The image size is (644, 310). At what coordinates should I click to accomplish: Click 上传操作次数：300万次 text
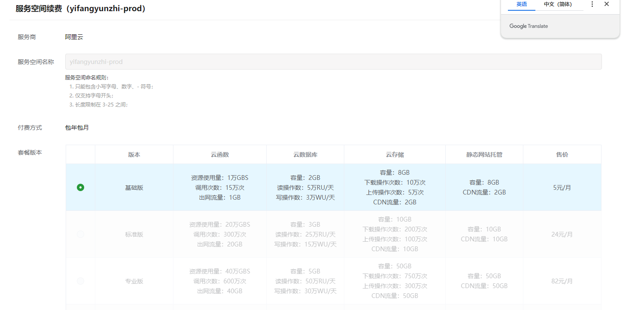395,286
